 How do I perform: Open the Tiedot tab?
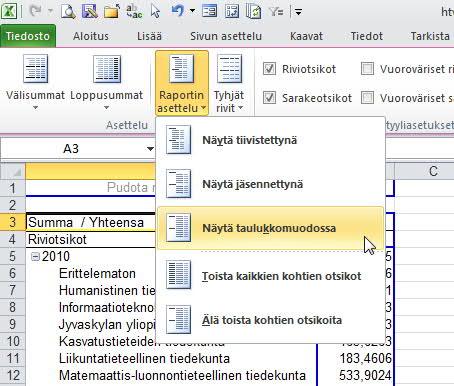[x=367, y=36]
